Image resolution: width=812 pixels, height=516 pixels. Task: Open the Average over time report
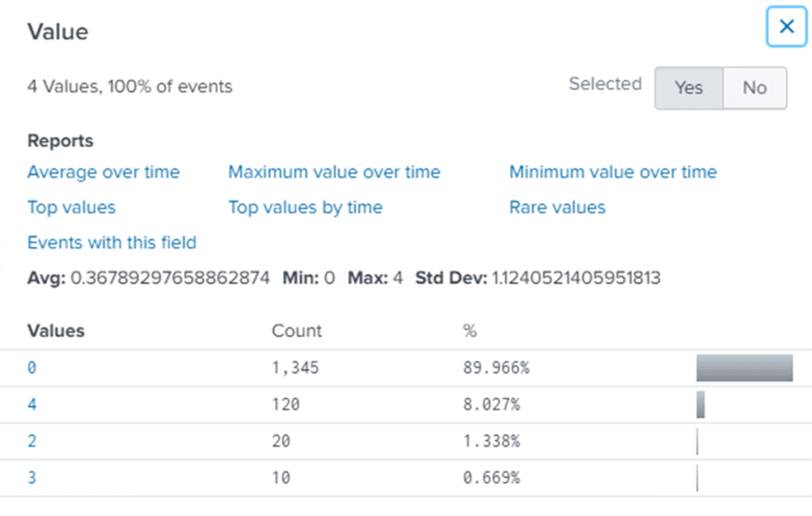103,172
